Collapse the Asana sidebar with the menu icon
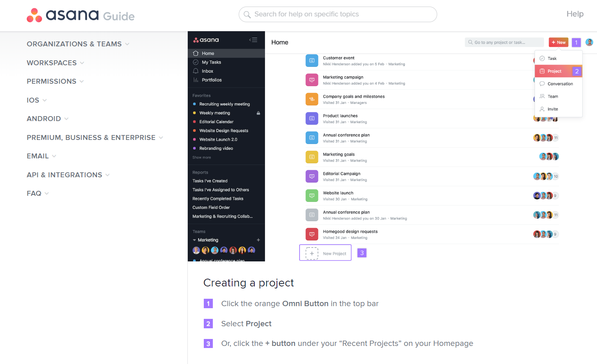 (253, 40)
